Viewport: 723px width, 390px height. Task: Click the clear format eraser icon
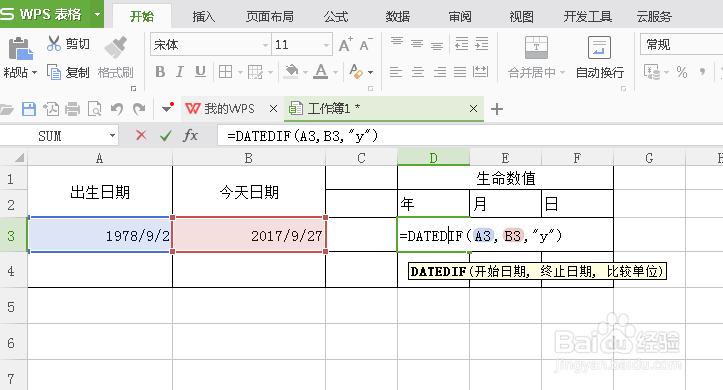356,71
